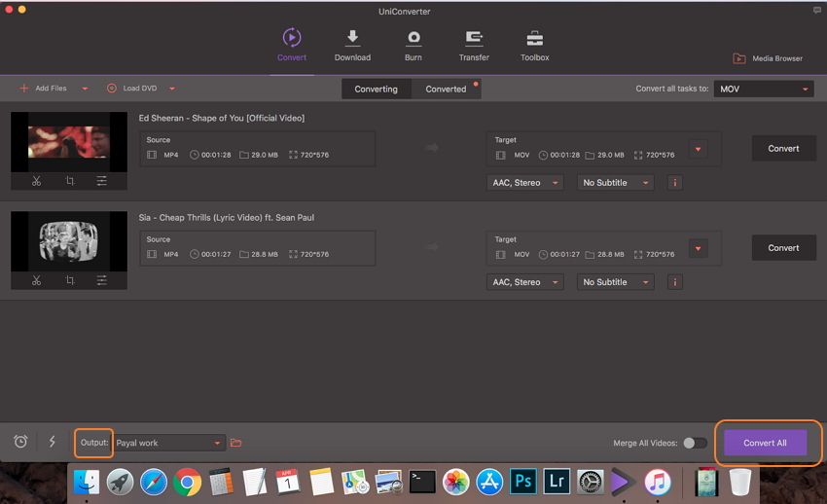This screenshot has width=827, height=504.
Task: Open AAC, Stereo dropdown for Ed Sheeran video
Action: (524, 182)
